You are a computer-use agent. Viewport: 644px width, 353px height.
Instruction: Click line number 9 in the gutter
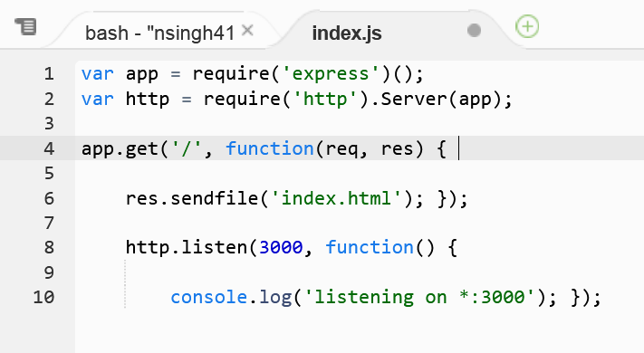(x=49, y=272)
